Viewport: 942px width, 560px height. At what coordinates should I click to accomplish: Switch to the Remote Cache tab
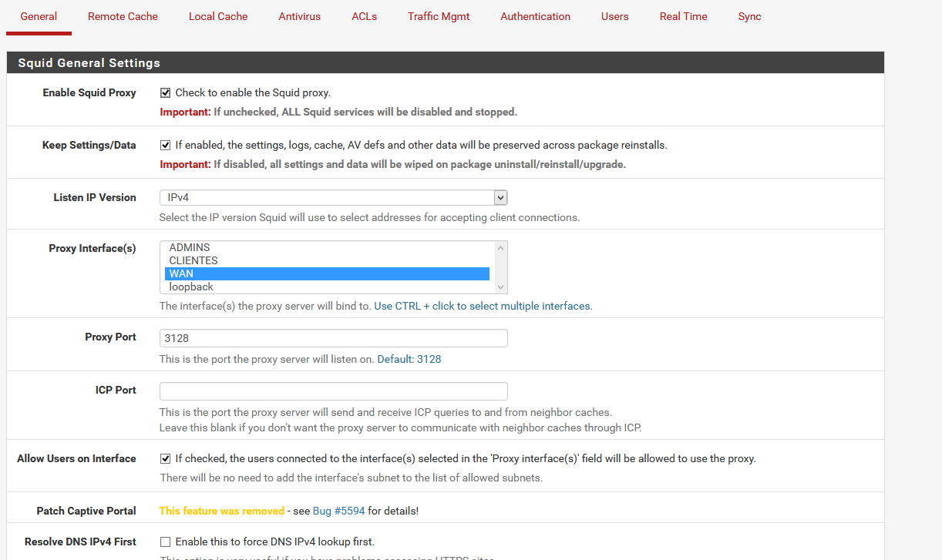coord(123,16)
